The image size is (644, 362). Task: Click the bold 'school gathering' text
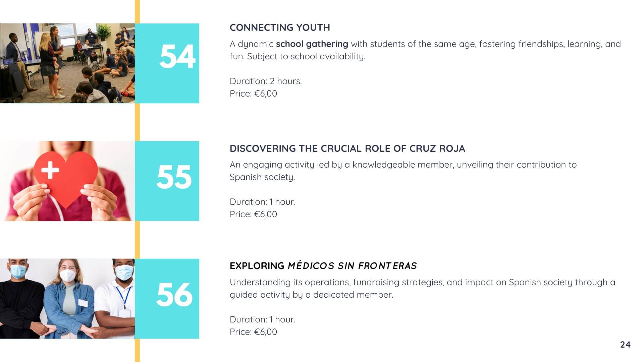point(312,44)
